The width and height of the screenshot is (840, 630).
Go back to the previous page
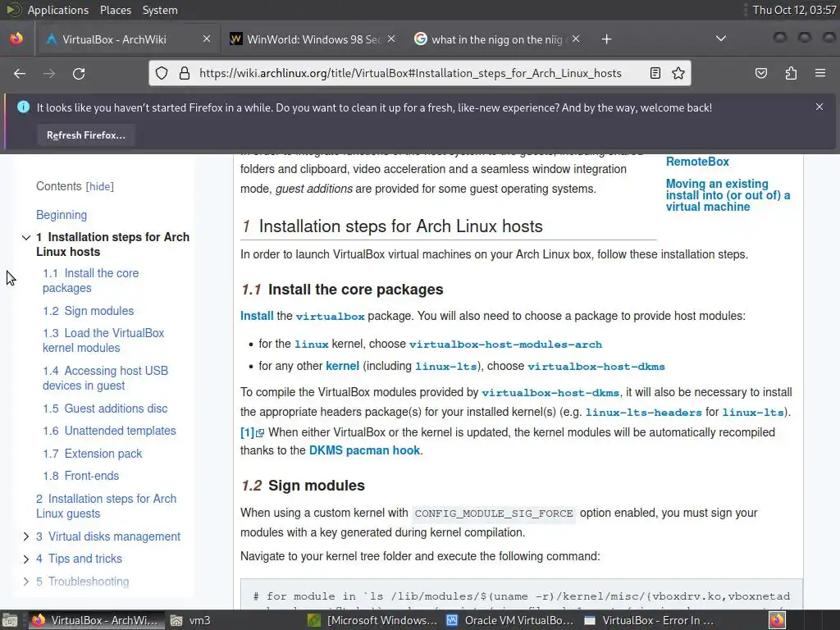(20, 73)
